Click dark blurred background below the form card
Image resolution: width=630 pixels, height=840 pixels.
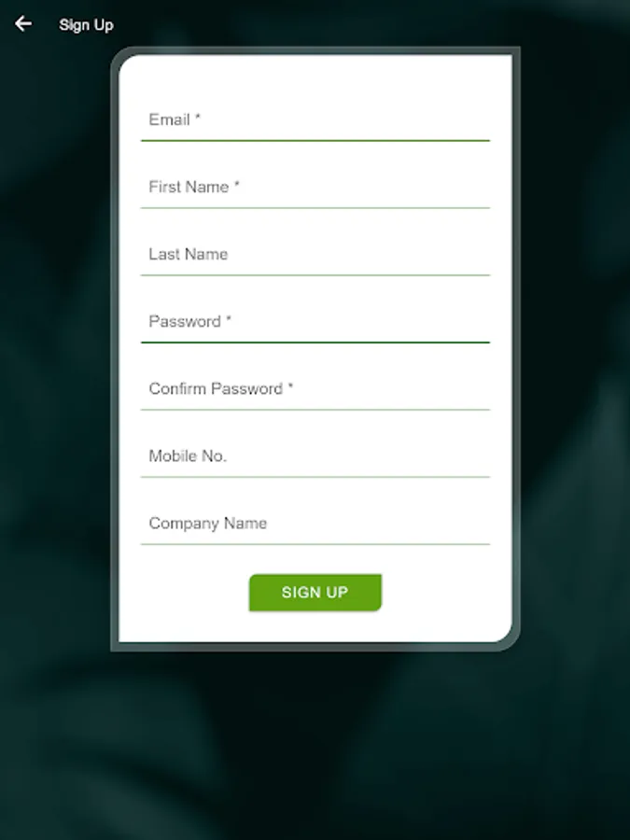point(315,745)
